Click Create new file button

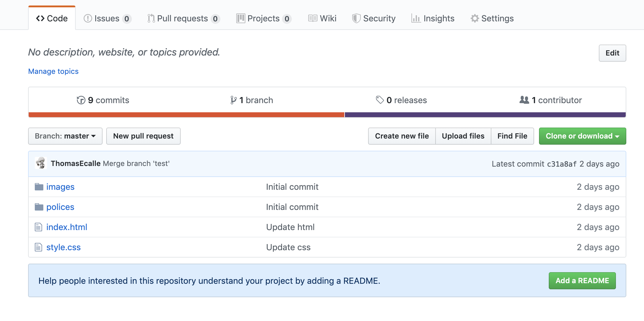(x=402, y=136)
